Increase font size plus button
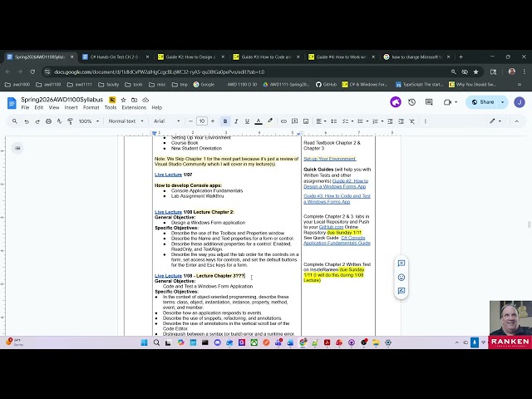The height and width of the screenshot is (399, 532). tap(213, 121)
